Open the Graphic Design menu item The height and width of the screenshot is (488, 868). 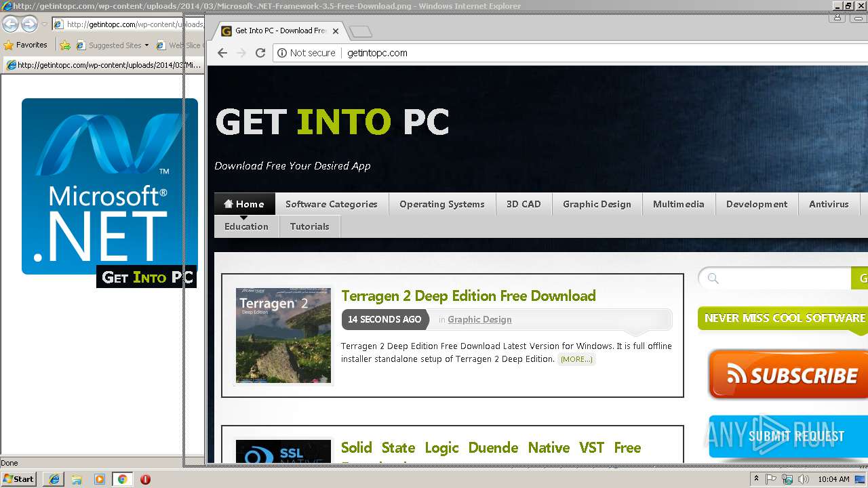click(597, 204)
